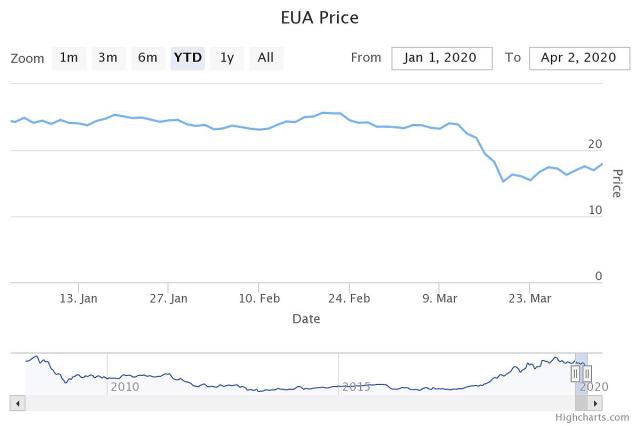
Task: Click the Date axis title
Action: [x=306, y=319]
